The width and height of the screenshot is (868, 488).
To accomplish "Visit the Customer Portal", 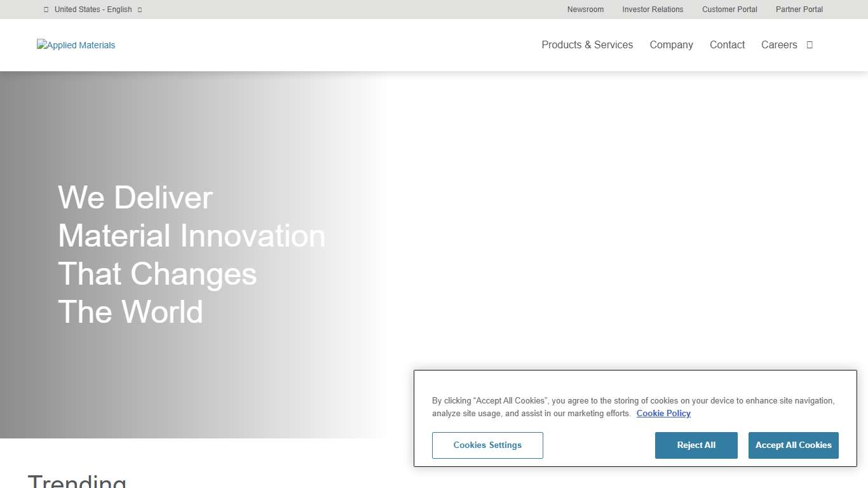I will 729,10.
